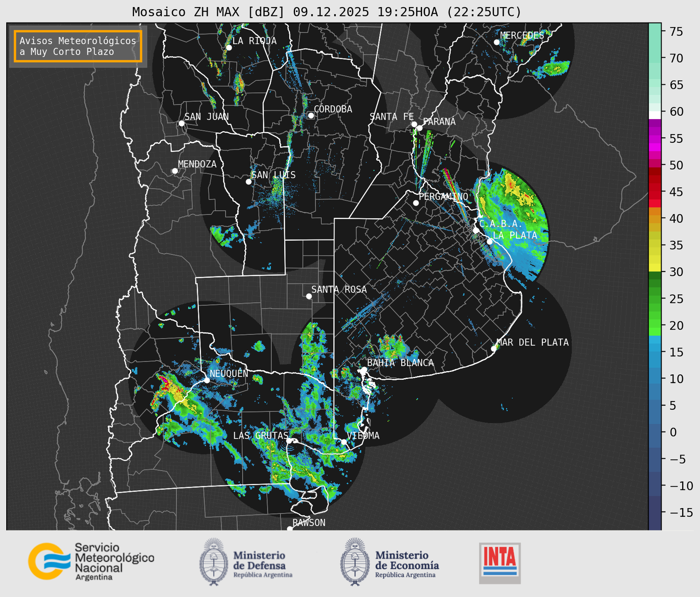The width and height of the screenshot is (700, 597).
Task: Click the 75 dBZ label on color scale
Action: [676, 32]
